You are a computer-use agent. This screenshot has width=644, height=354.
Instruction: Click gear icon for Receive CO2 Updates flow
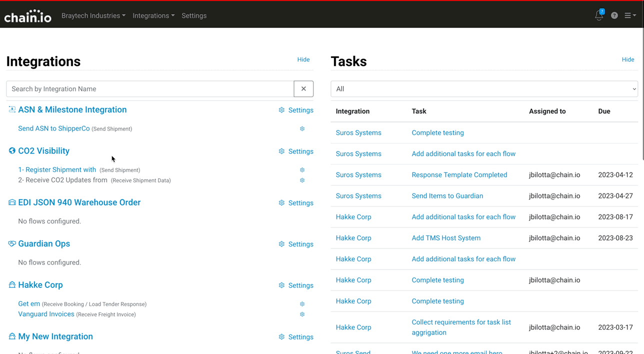(302, 180)
